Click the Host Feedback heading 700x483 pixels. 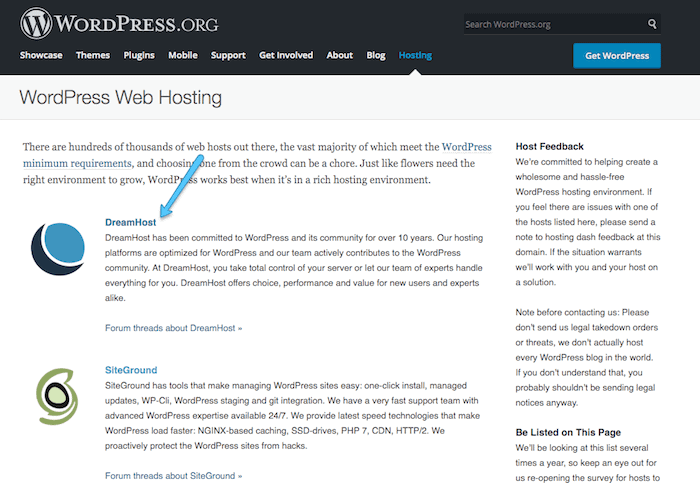point(549,146)
